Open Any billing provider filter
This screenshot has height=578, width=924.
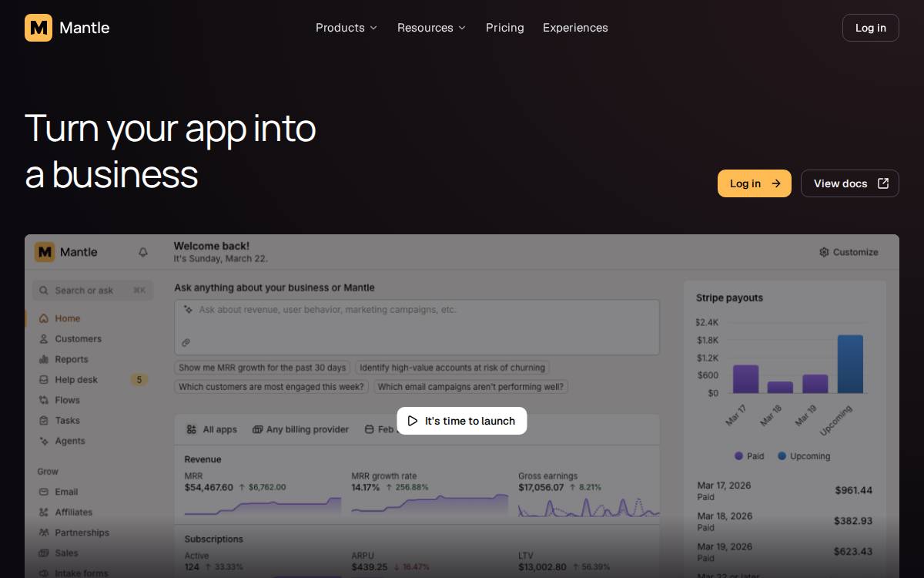pos(301,429)
